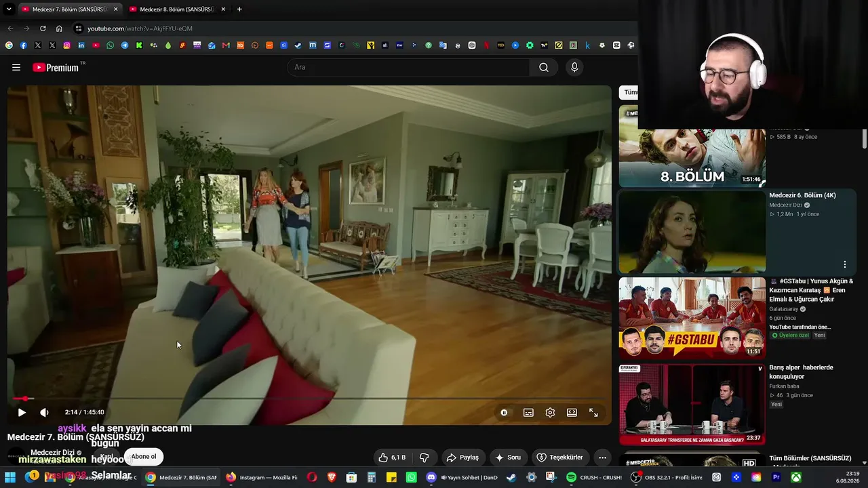Switch to the Medcezir 7. Bölüm tab

coord(70,9)
